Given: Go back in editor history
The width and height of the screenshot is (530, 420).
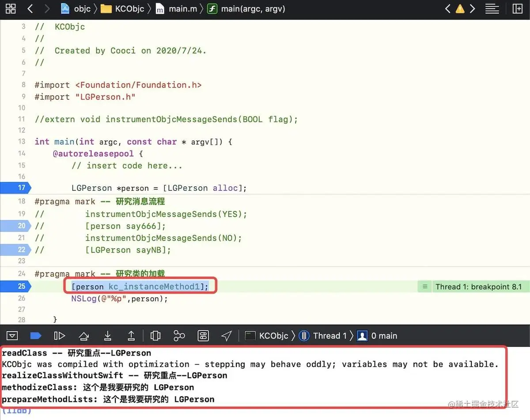Looking at the screenshot, I should pos(30,8).
